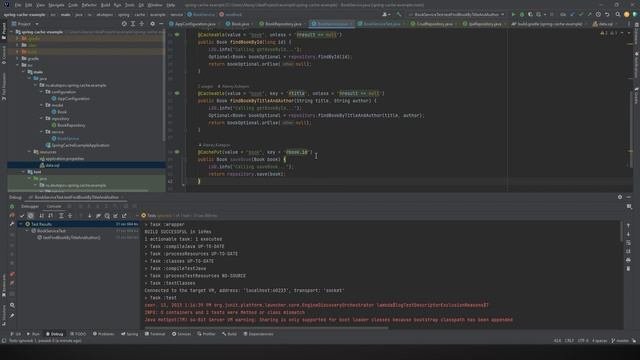The height and width of the screenshot is (360, 640).
Task: Open the Edit menu
Action: (29, 5)
